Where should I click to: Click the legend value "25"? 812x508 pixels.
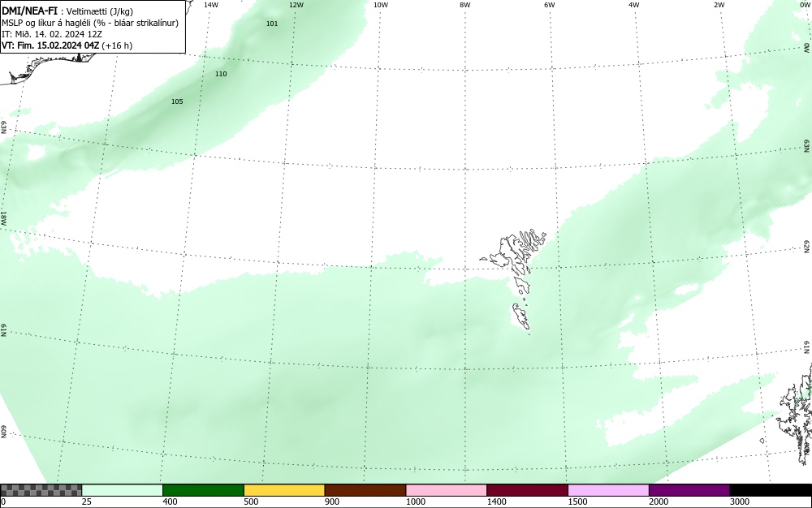point(87,502)
